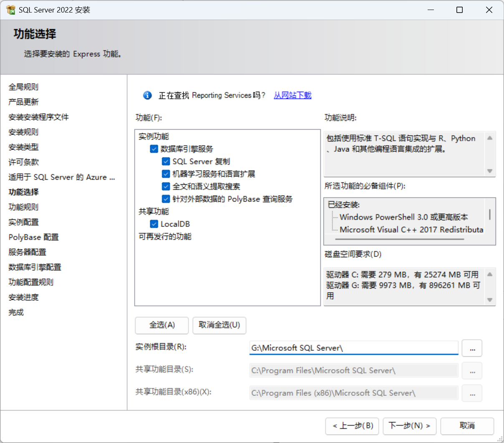Viewport: 504px width, 443px height.
Task: Select the 安装安装程序文件 step in sidebar
Action: coord(39,117)
